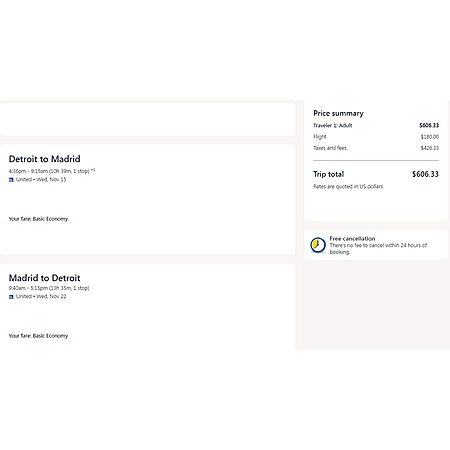Click the Flight price line $180.00

tap(376, 137)
